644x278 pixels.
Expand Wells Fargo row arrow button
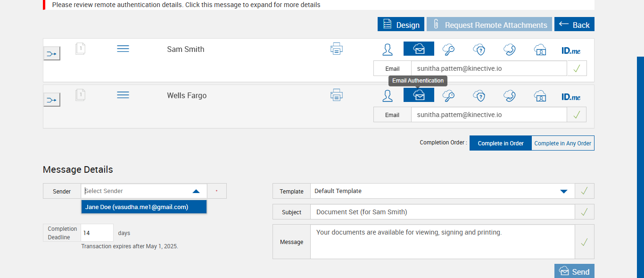52,100
